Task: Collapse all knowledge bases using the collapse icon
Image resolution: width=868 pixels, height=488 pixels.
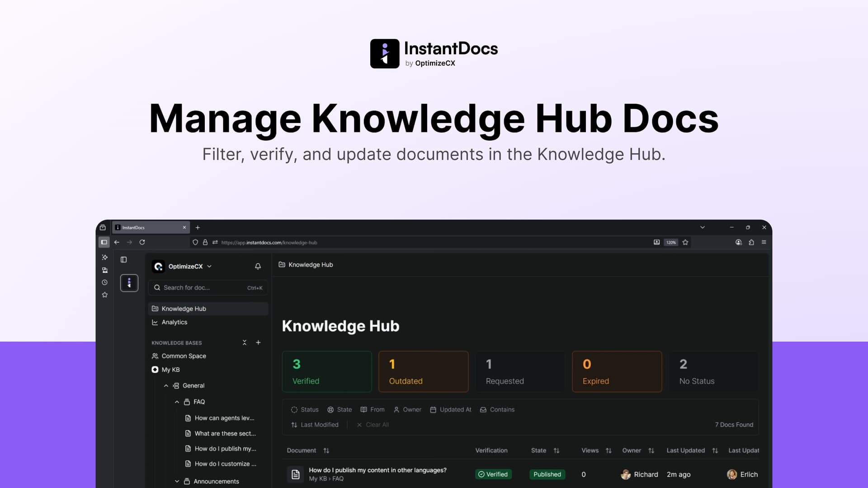Action: [244, 343]
